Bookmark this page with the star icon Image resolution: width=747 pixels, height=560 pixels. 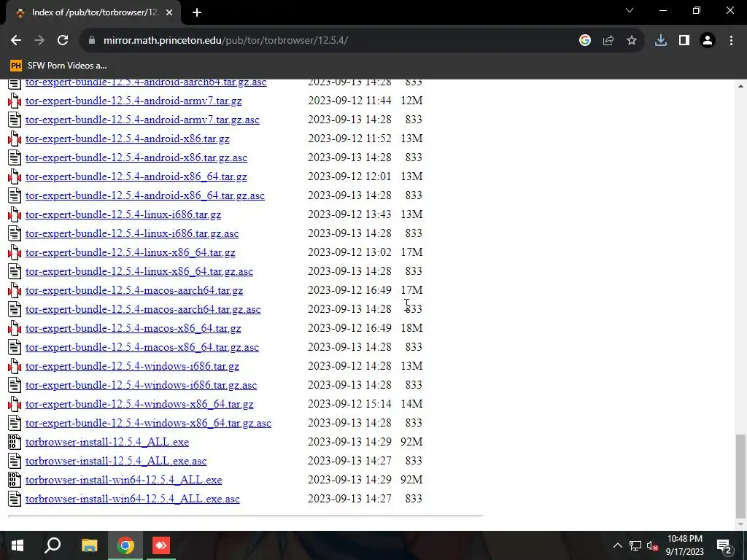(x=632, y=41)
